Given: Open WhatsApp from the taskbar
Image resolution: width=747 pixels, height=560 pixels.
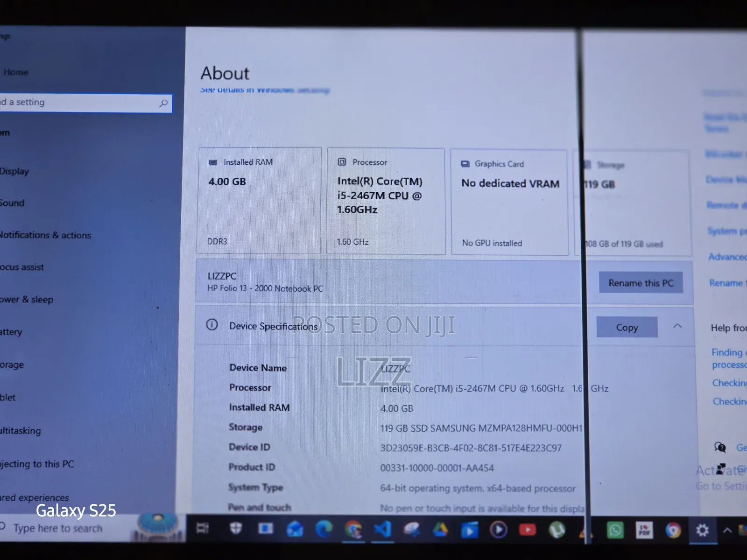Looking at the screenshot, I should 615,531.
